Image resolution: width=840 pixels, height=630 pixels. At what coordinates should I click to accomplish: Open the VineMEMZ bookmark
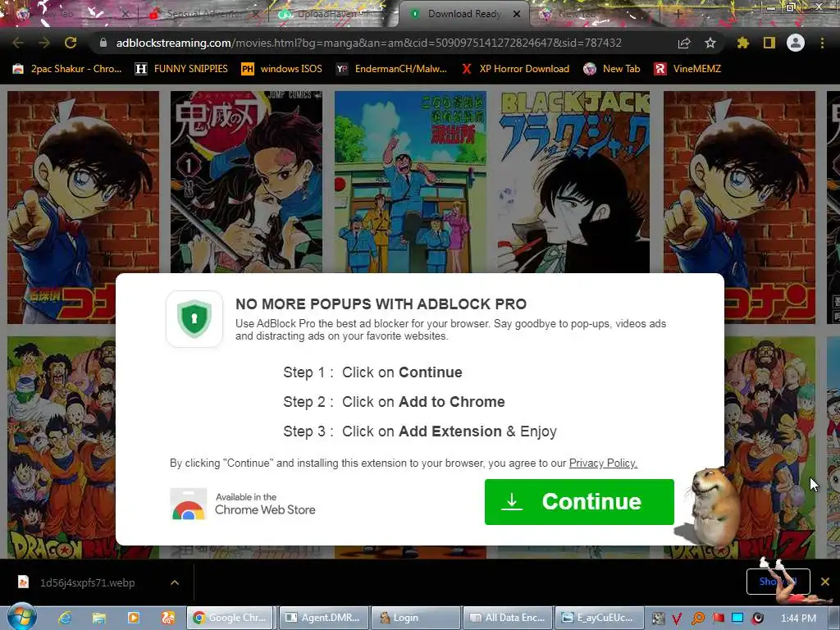coord(687,69)
